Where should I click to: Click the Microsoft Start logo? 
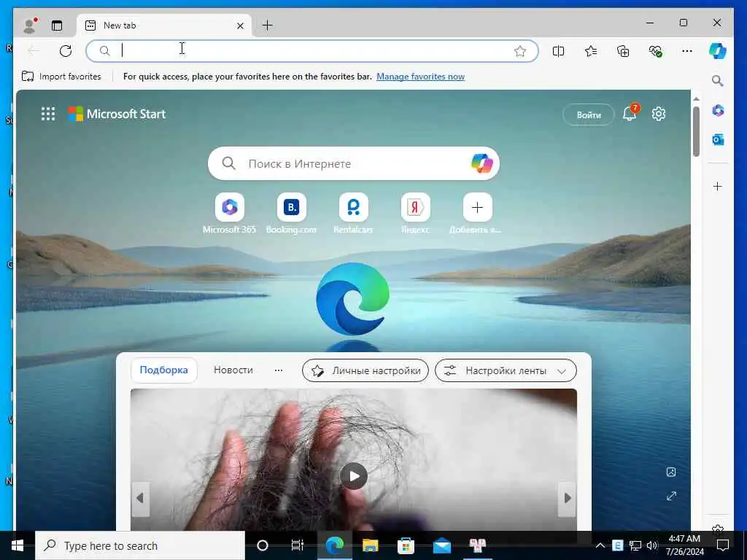[x=117, y=114]
